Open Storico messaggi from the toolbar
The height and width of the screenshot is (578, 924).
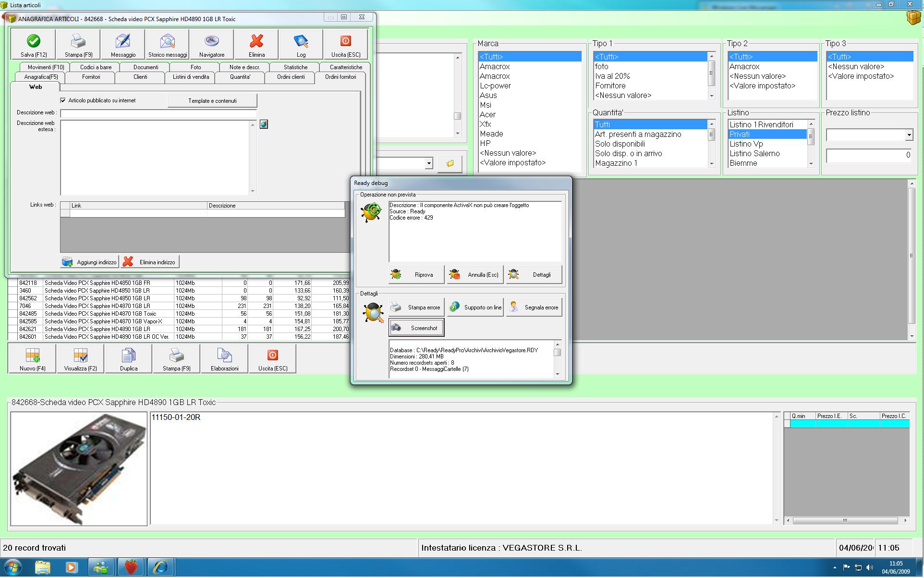[167, 42]
